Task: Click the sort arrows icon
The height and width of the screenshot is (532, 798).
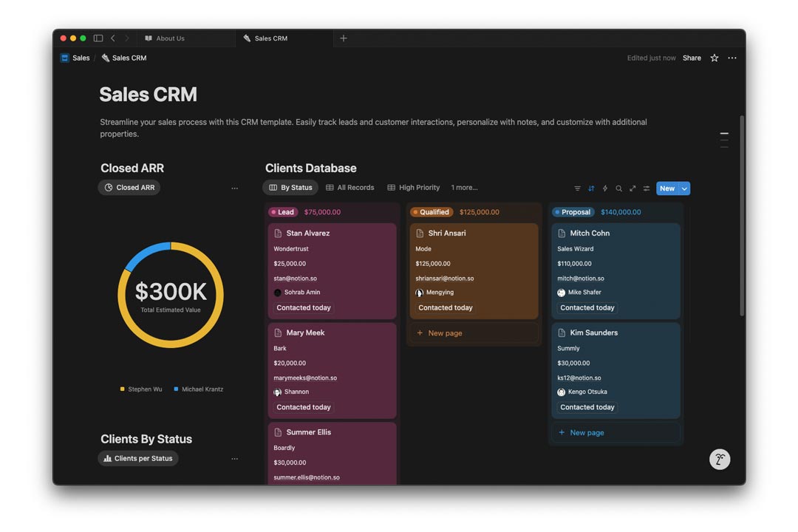Action: coord(591,188)
